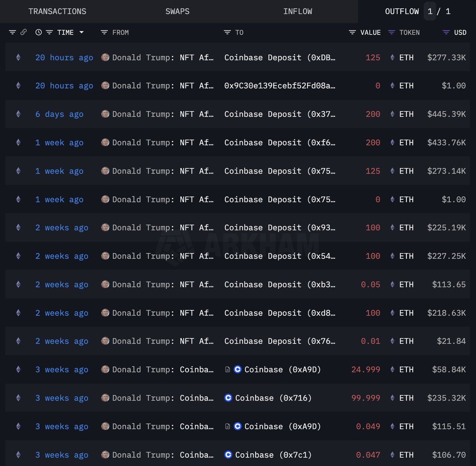
Task: Open the TOKEN column filter
Action: point(392,32)
